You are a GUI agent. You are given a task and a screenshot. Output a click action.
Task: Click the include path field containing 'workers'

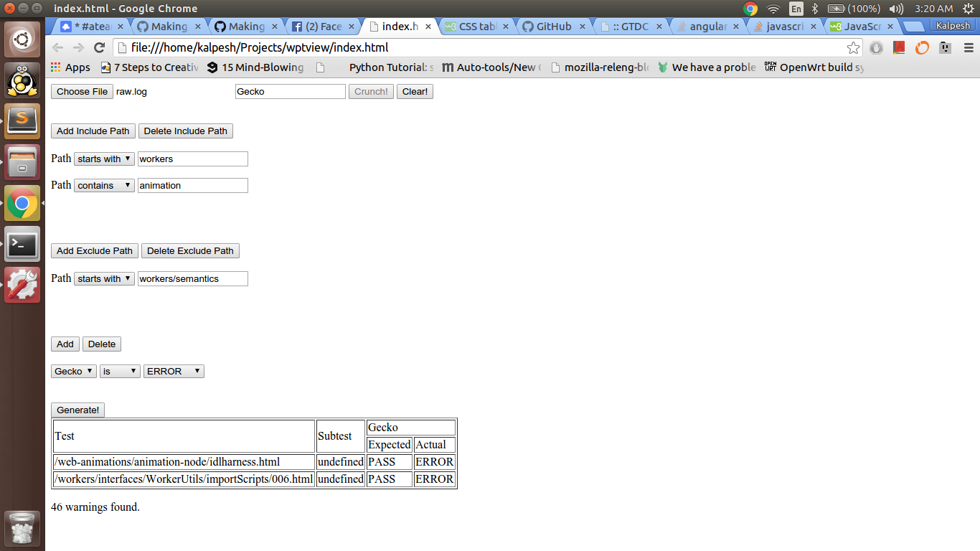193,159
